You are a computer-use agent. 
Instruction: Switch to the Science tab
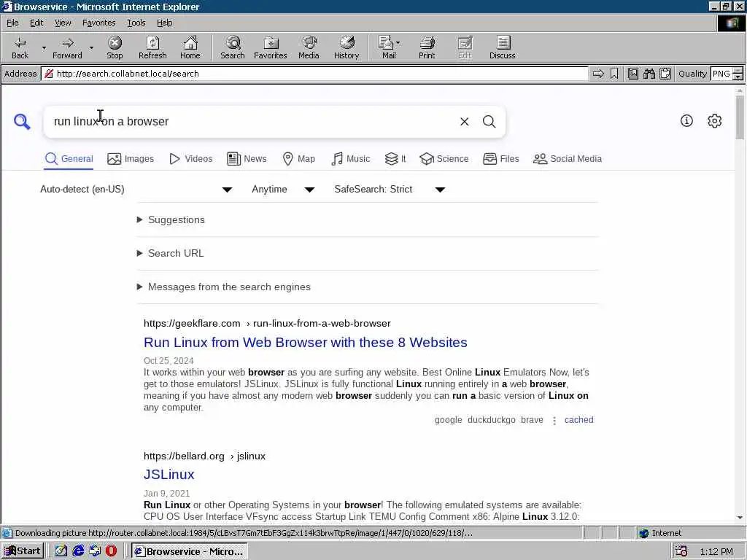(x=444, y=159)
